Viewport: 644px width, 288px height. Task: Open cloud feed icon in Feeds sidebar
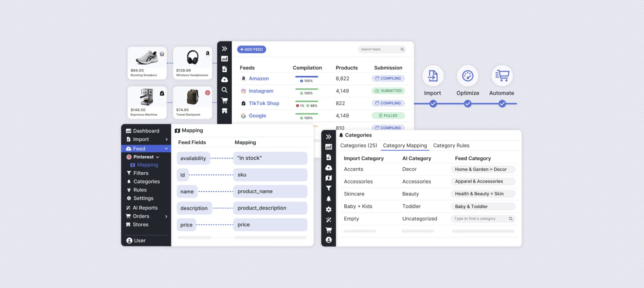pos(224,80)
